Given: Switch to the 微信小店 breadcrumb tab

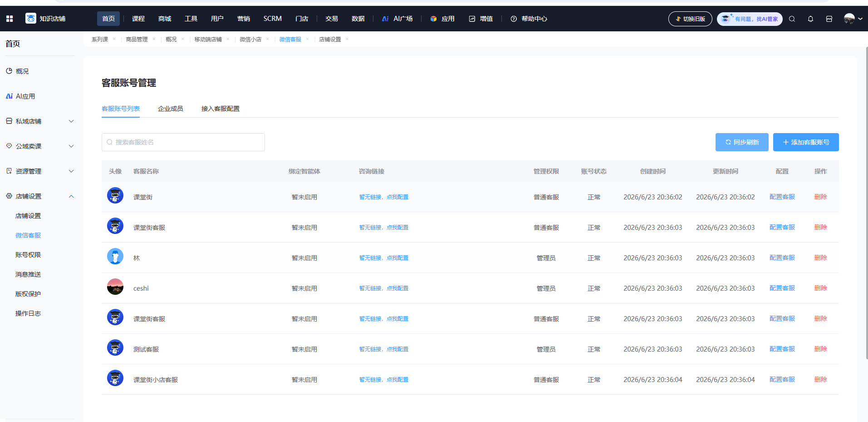Looking at the screenshot, I should click(x=250, y=40).
